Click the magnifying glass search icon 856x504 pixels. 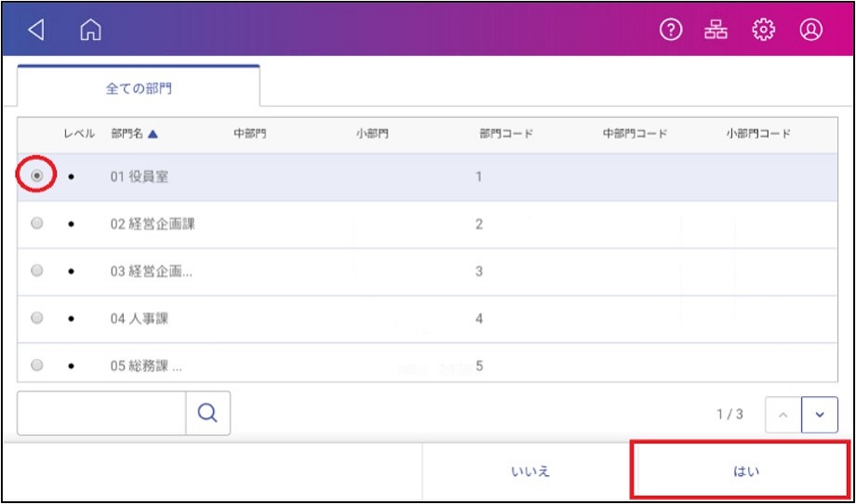click(208, 413)
